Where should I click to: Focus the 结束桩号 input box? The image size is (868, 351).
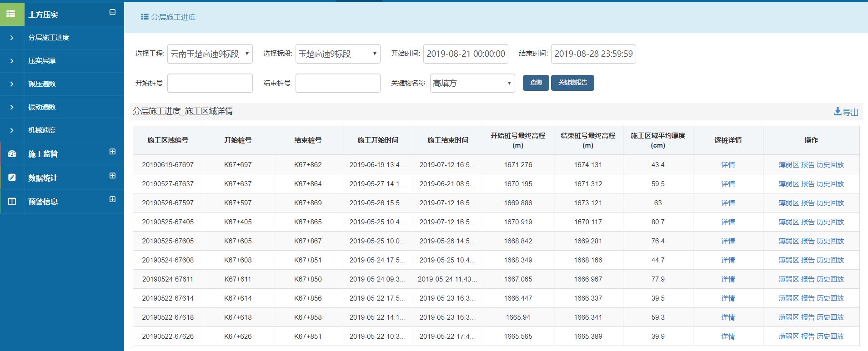338,83
